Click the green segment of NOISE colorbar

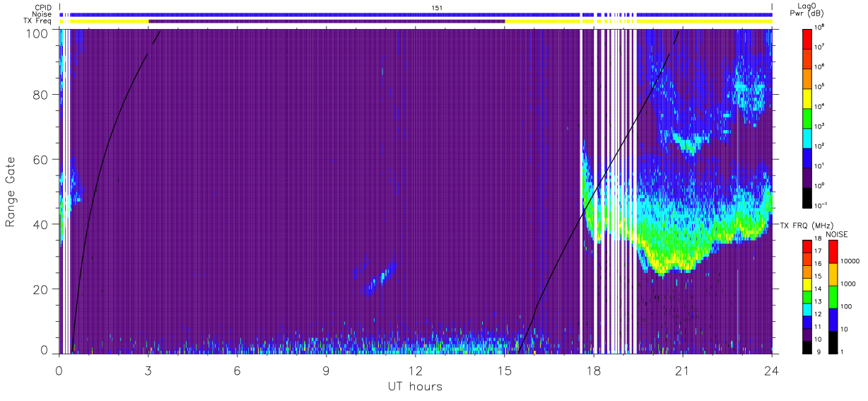tap(833, 296)
